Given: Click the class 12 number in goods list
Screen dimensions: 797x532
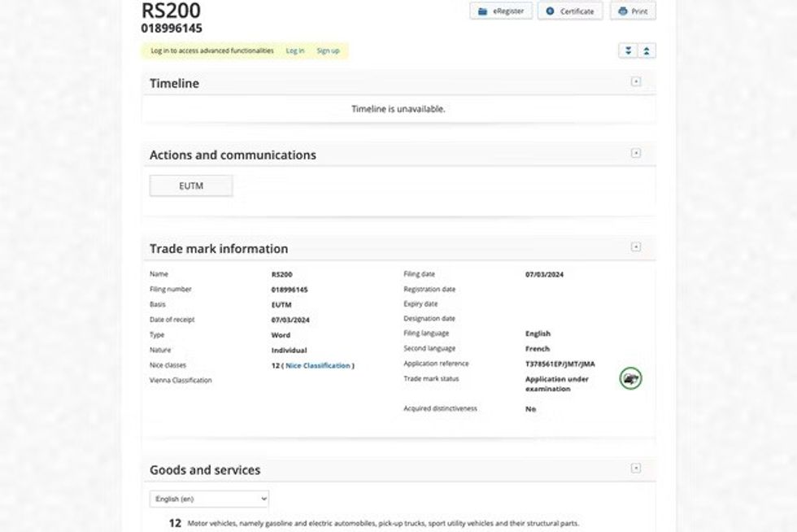Looking at the screenshot, I should (x=175, y=523).
